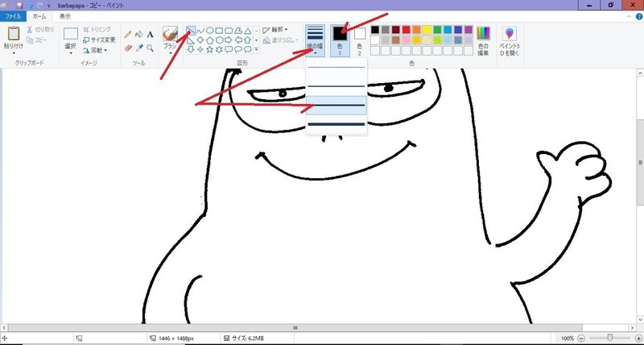This screenshot has height=345, width=644.
Task: Select the Rectangle shape
Action: pos(219,31)
